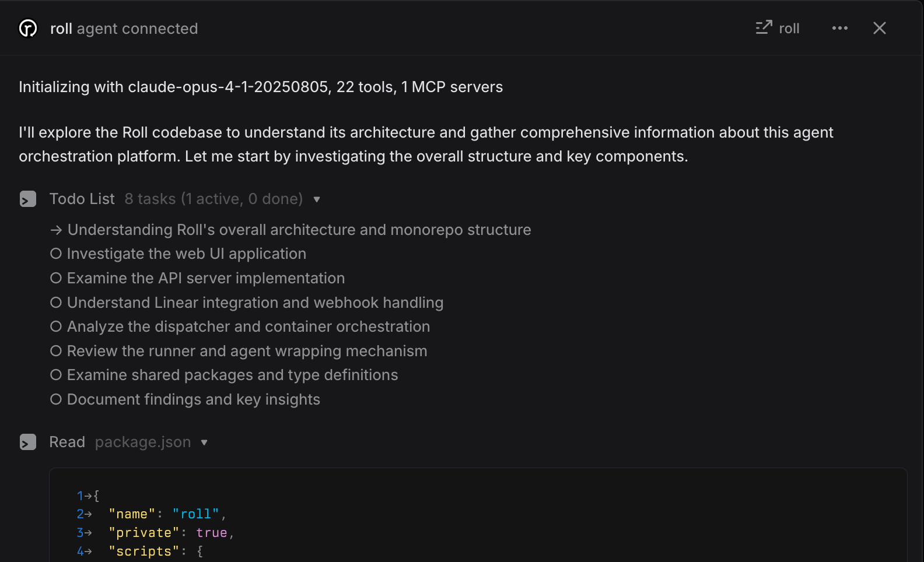Viewport: 924px width, 562px height.
Task: Toggle circle for Document findings and key insights
Action: click(x=56, y=399)
